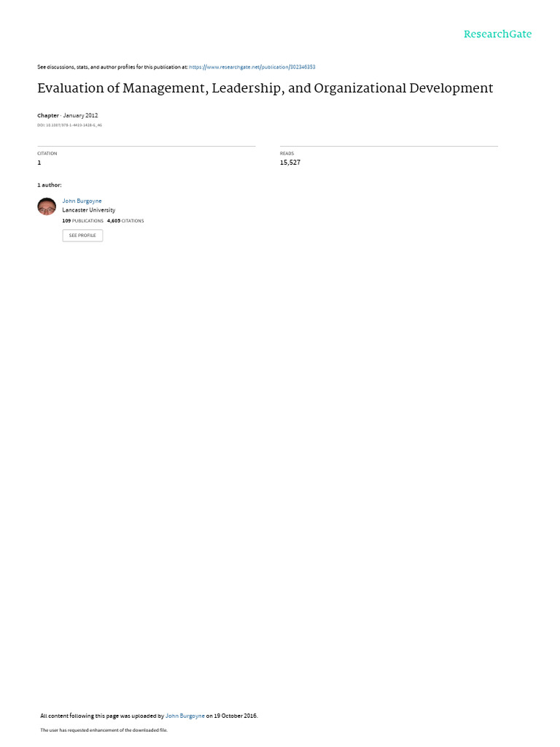Select Lancaster University affiliation text

(88, 210)
